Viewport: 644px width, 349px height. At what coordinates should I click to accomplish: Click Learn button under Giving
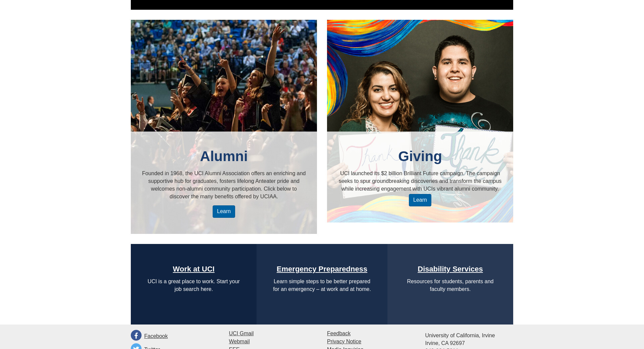pyautogui.click(x=420, y=200)
